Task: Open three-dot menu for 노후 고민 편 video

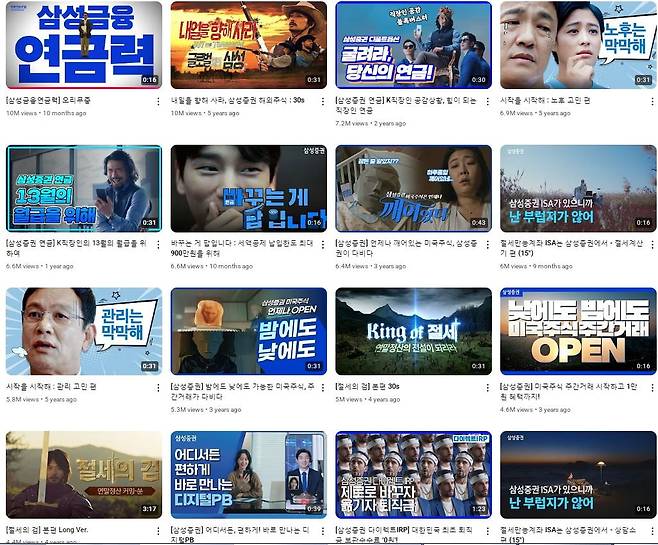Action: pos(652,102)
